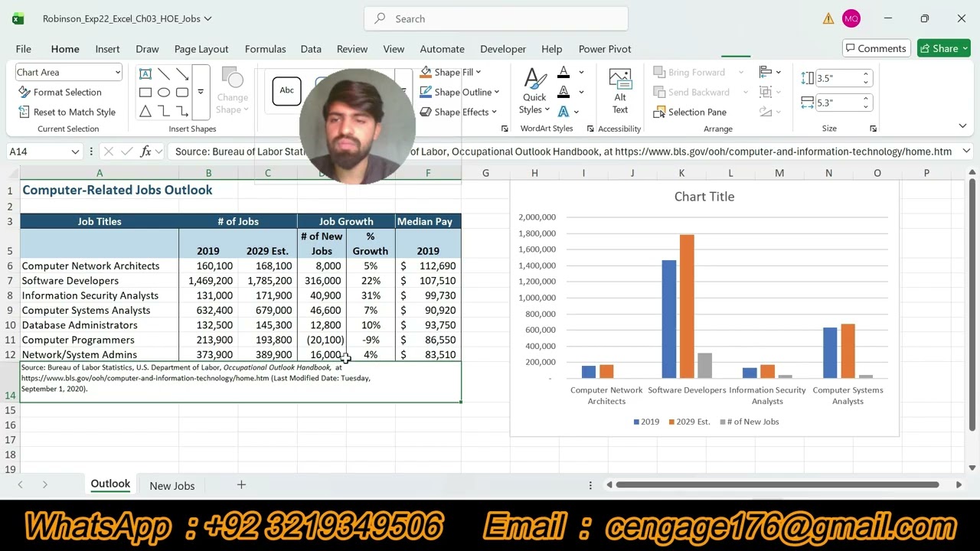This screenshot has width=980, height=551.
Task: Decrease shape width with down stepper
Action: click(x=866, y=106)
